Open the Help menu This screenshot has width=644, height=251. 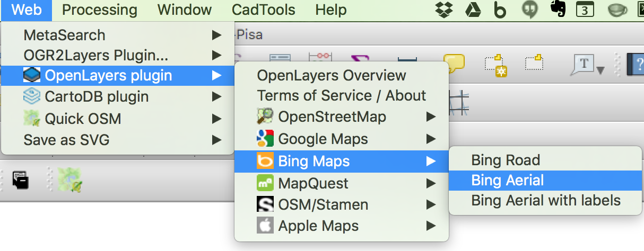click(331, 10)
